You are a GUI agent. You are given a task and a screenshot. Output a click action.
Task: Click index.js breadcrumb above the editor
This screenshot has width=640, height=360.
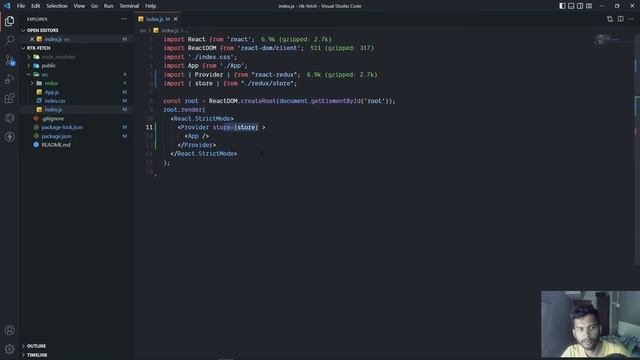pos(169,31)
